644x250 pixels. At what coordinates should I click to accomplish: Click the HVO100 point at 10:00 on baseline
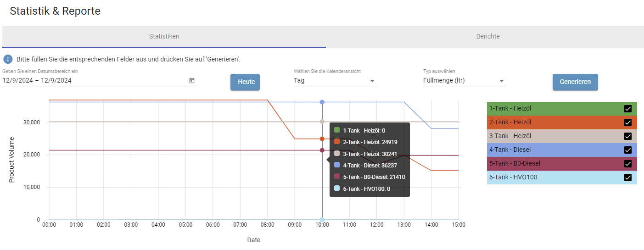coord(322,220)
